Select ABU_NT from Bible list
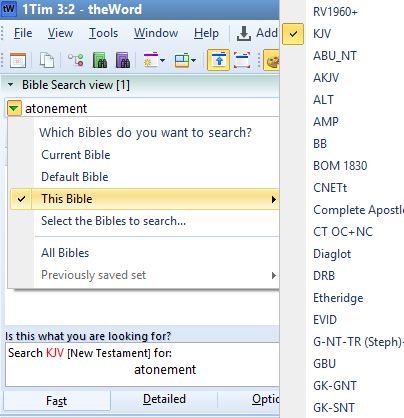Viewport: 404px width, 418px height. [335, 56]
